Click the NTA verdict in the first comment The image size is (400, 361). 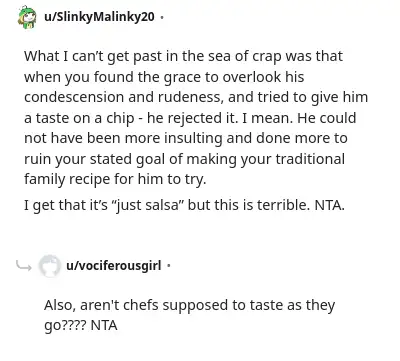(330, 205)
